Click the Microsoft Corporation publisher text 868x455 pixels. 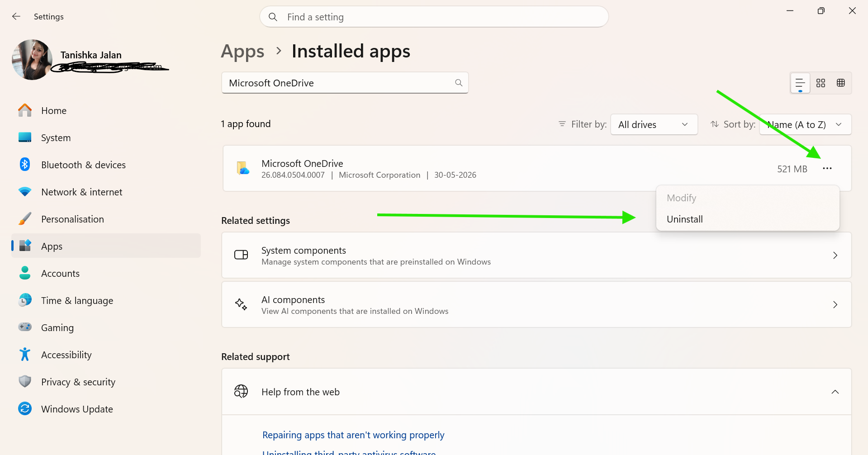click(379, 175)
